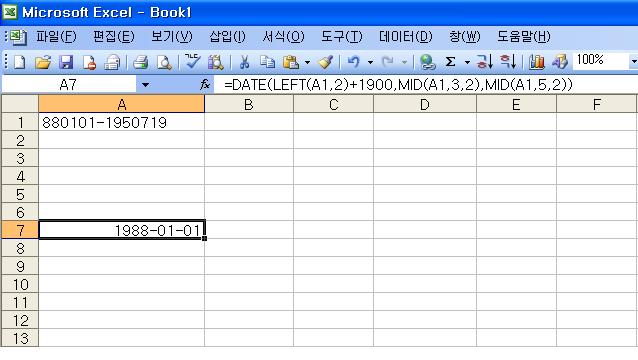Click the Undo arrow icon
The image size is (638, 360).
[x=354, y=62]
